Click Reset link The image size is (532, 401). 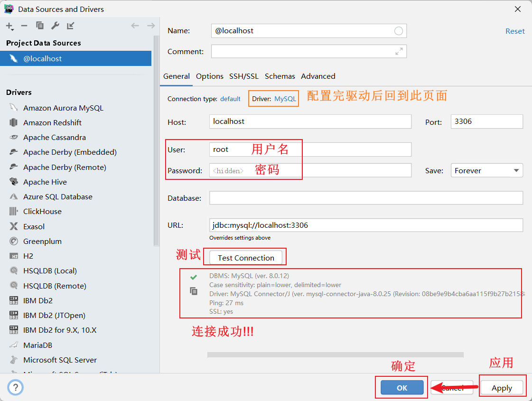point(515,31)
